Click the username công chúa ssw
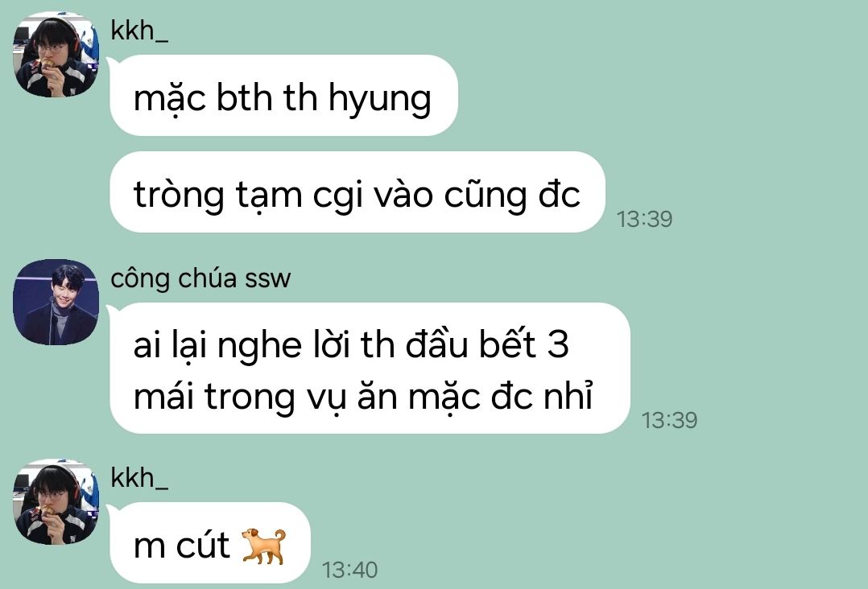This screenshot has height=589, width=868. (200, 278)
